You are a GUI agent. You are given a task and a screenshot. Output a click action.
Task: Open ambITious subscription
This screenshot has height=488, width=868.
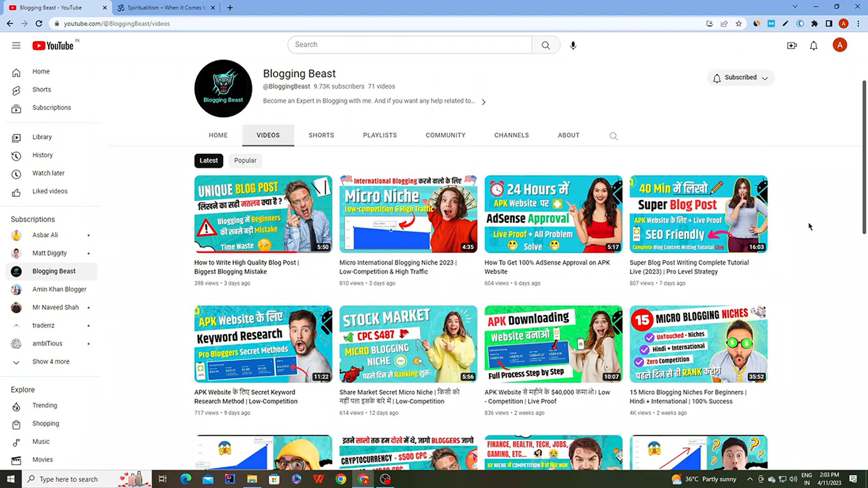tap(51, 344)
